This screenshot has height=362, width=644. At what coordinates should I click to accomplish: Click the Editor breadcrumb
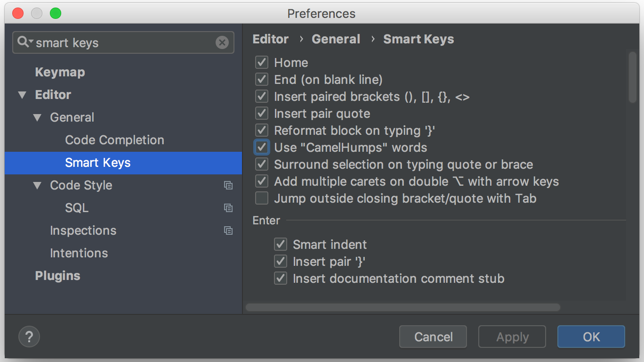coord(271,39)
